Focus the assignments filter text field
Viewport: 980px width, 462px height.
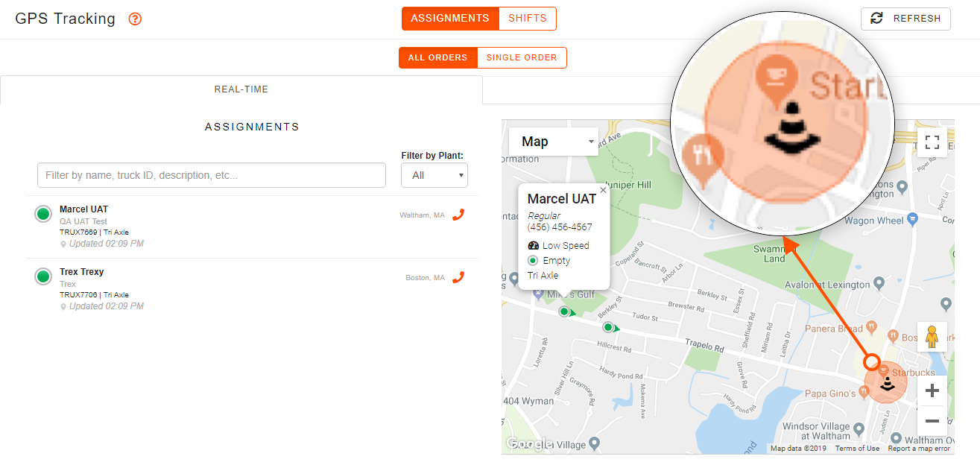coord(212,175)
